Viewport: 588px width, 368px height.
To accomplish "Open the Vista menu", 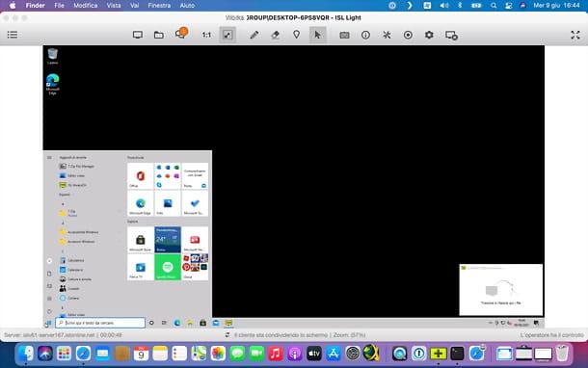I will coord(113,5).
